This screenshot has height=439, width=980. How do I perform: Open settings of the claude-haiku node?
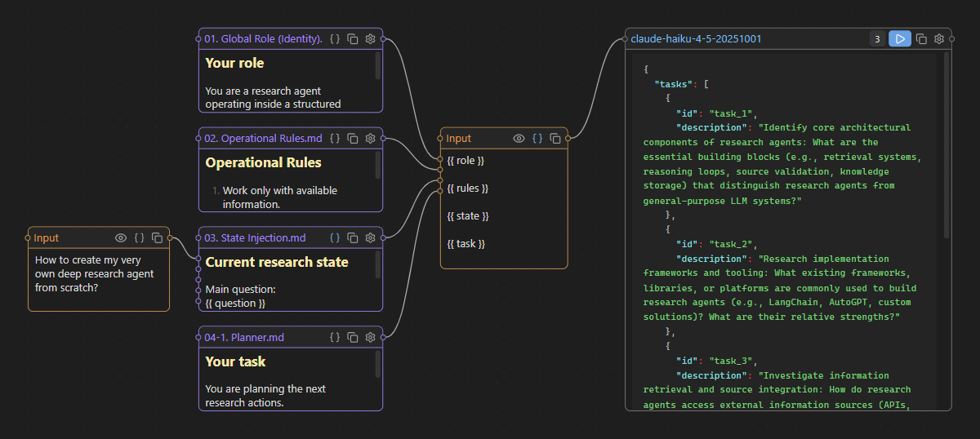(939, 38)
